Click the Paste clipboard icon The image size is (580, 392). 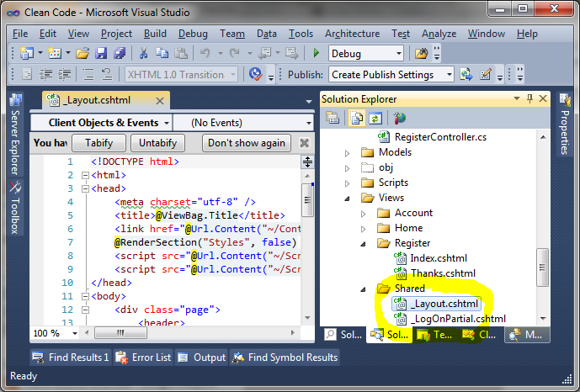click(x=181, y=54)
